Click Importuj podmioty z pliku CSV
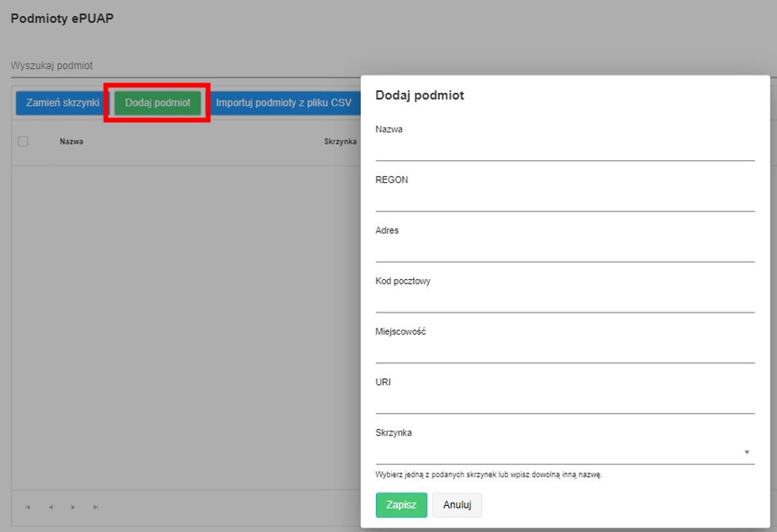Screen dimensions: 777x532 click(x=284, y=102)
